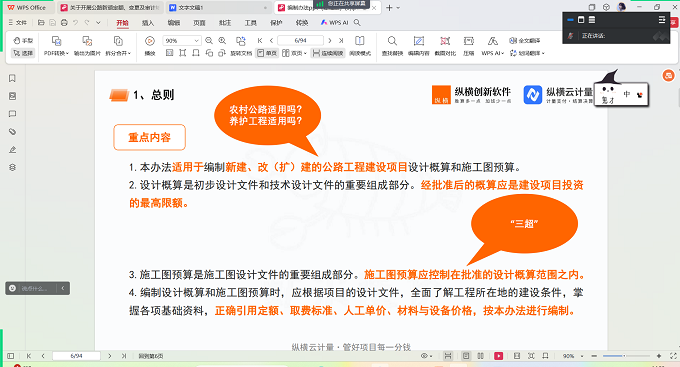This screenshot has width=680, height=367.
Task: Click the print icon in quick access bar
Action: pyautogui.click(x=64, y=23)
